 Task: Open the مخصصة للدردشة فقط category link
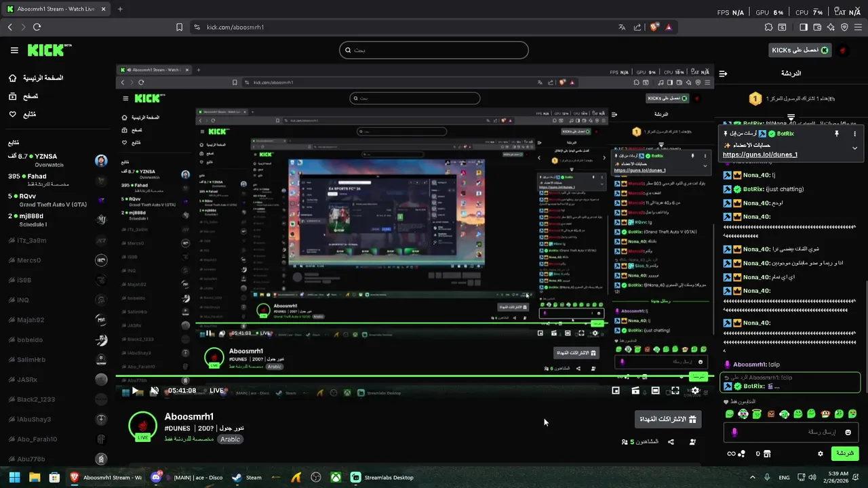(x=189, y=439)
